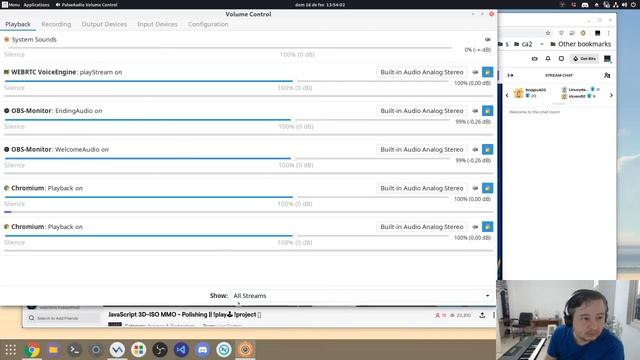Bookmark this page with the star icon
This screenshot has height=360, width=640.
(548, 33)
